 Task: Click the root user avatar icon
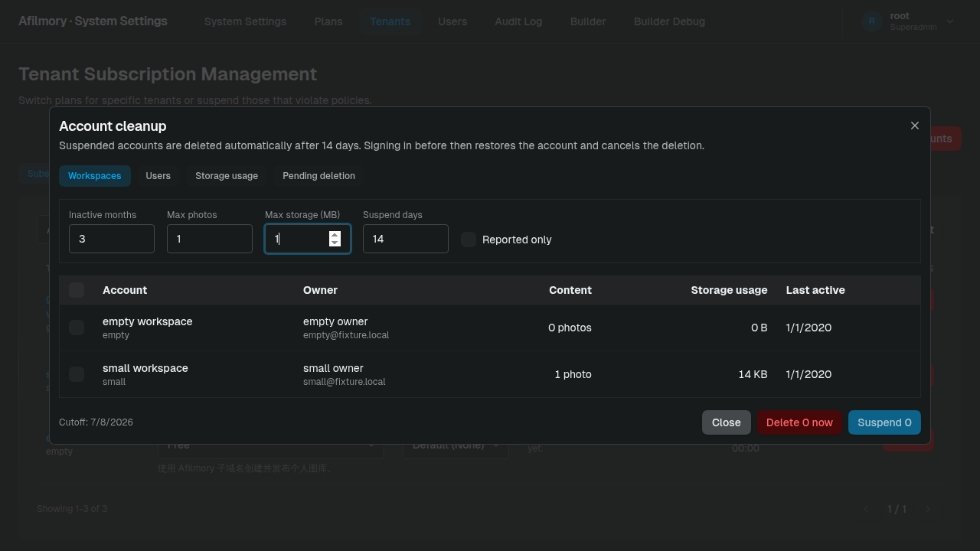tap(871, 21)
